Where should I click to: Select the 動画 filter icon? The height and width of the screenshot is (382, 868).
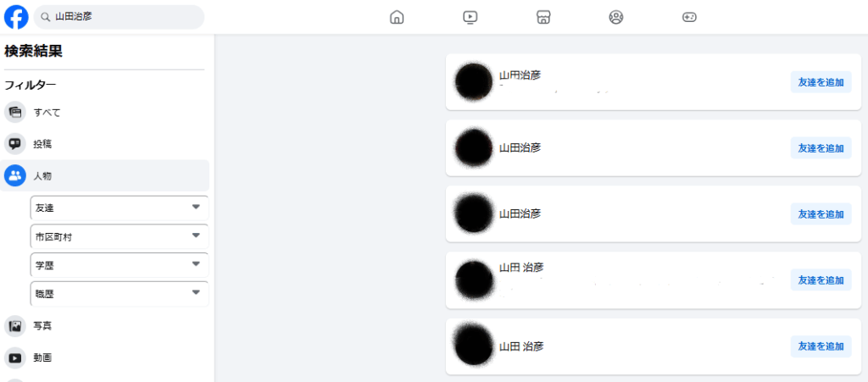click(15, 357)
